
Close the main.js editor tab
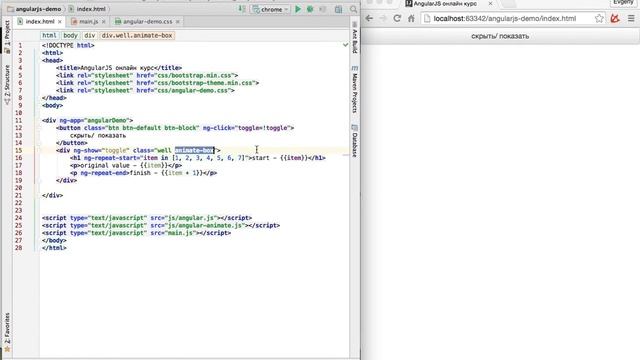tap(104, 22)
